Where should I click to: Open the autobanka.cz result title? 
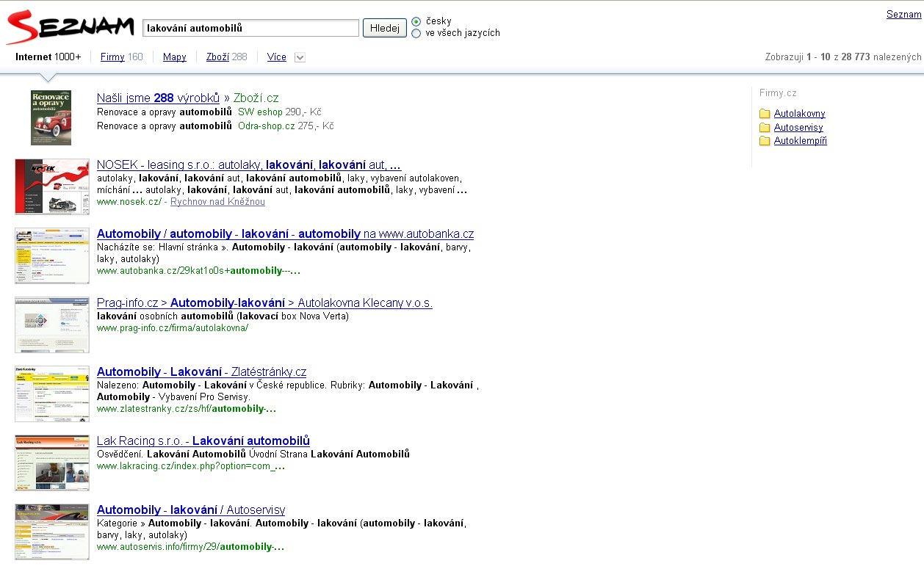coord(285,234)
